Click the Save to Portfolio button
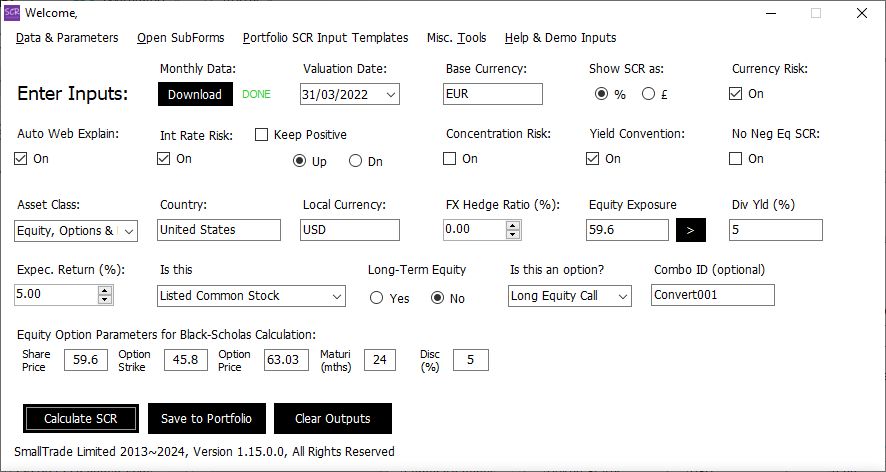Image resolution: width=886 pixels, height=472 pixels. click(206, 418)
